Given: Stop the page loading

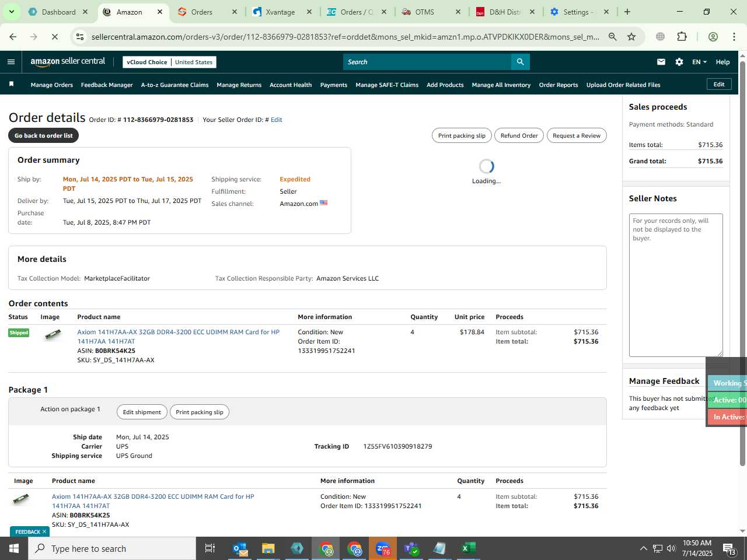Looking at the screenshot, I should click(x=54, y=37).
